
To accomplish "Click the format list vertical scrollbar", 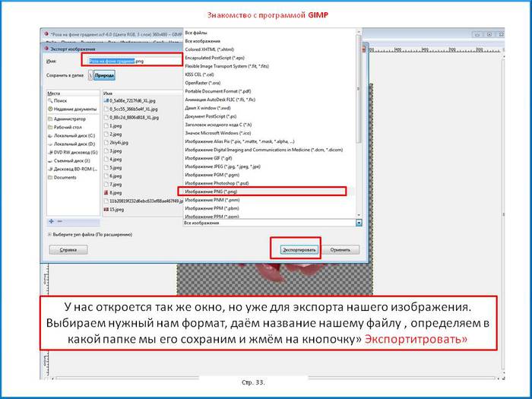I will click(359, 88).
